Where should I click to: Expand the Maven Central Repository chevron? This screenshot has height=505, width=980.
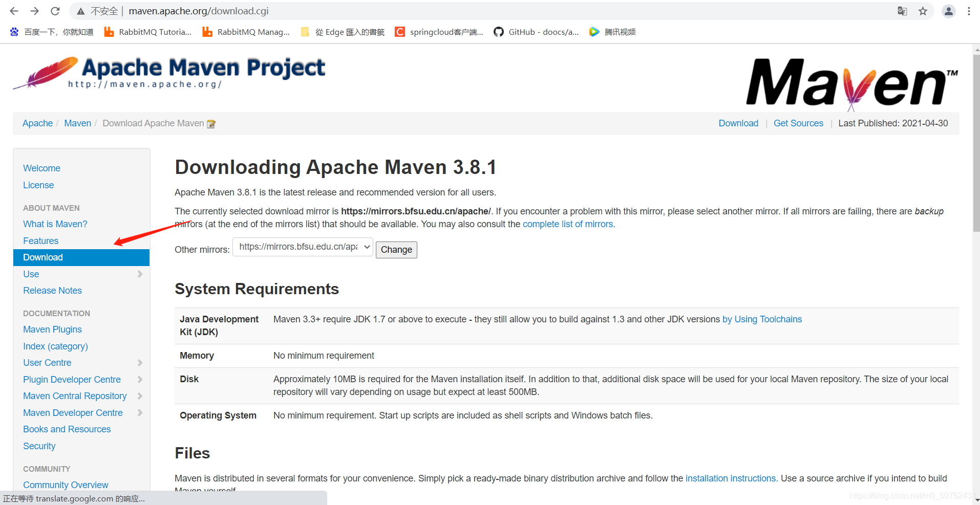tap(140, 396)
